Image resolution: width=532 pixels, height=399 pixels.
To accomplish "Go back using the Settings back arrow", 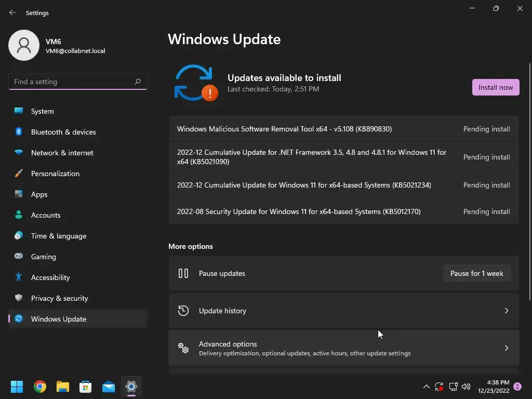I will (12, 12).
